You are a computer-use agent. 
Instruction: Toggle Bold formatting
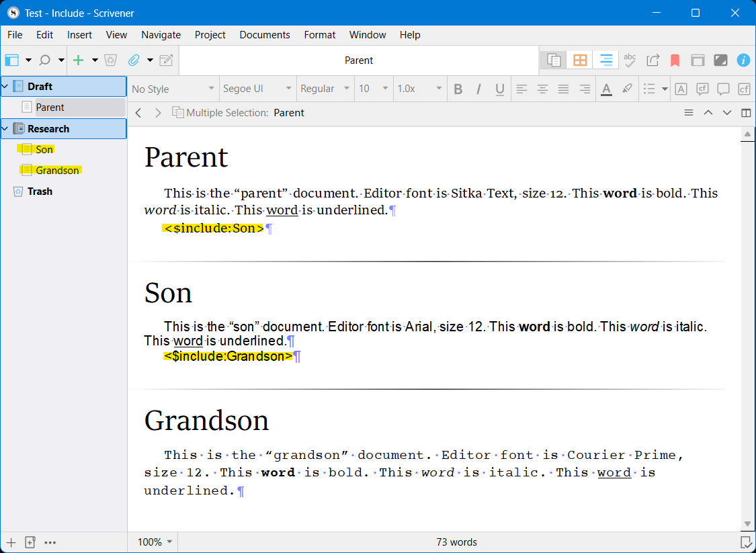click(x=458, y=89)
